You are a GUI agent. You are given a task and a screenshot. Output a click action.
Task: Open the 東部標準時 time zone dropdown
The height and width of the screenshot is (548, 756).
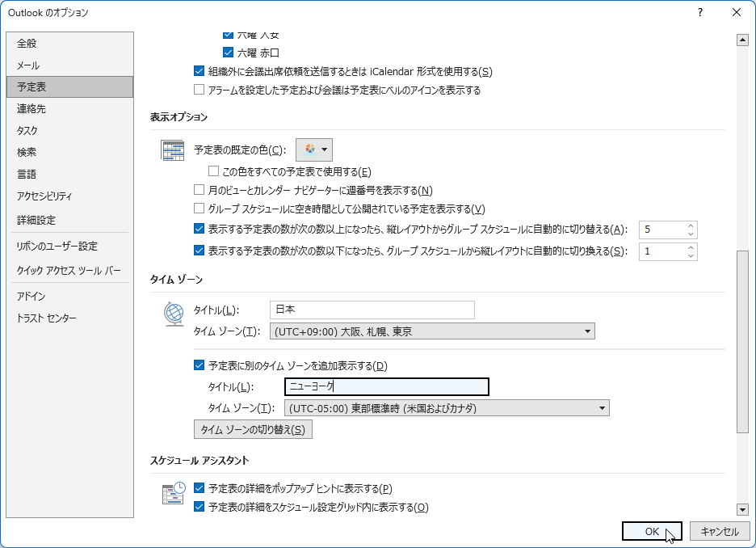[447, 408]
